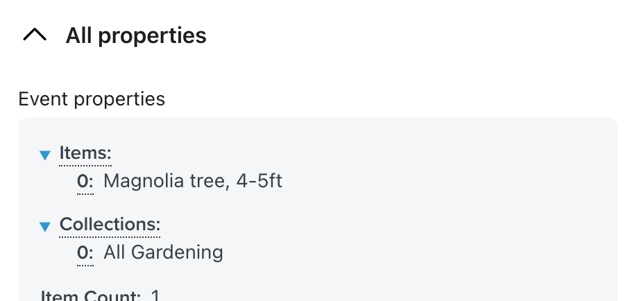Click the Item Count property label
The height and width of the screenshot is (301, 644).
point(90,296)
